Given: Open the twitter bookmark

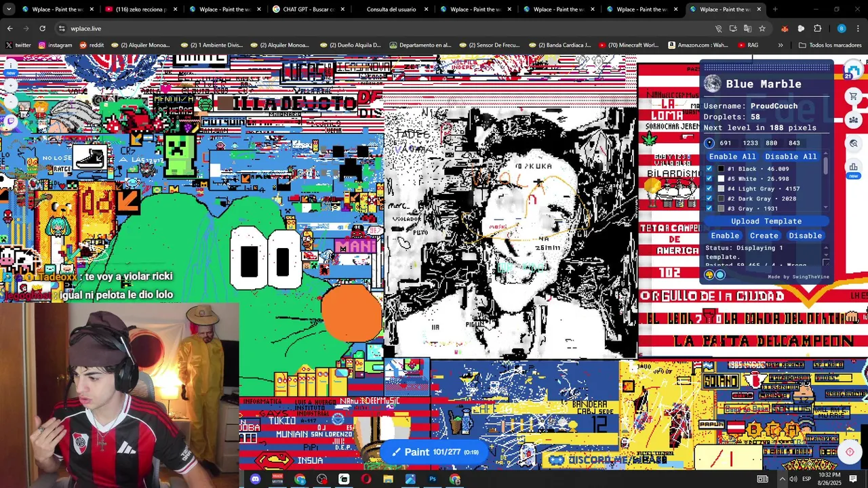Looking at the screenshot, I should pyautogui.click(x=18, y=45).
